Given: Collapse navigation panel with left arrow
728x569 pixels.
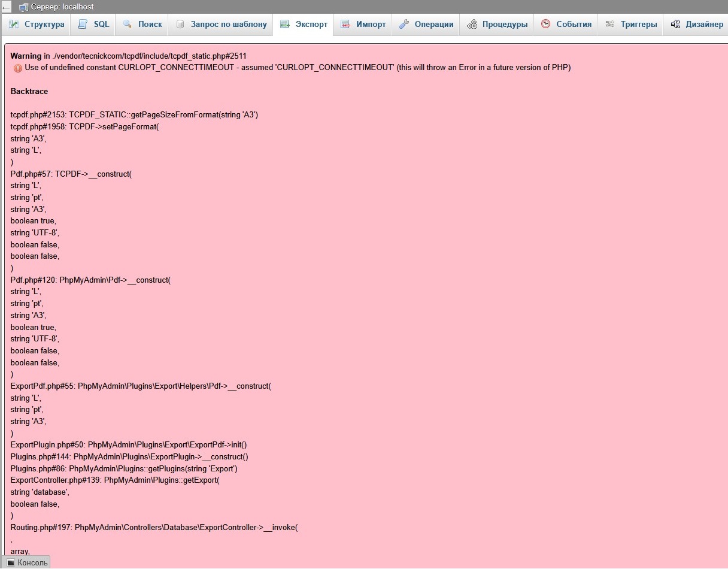Looking at the screenshot, I should (x=6, y=7).
